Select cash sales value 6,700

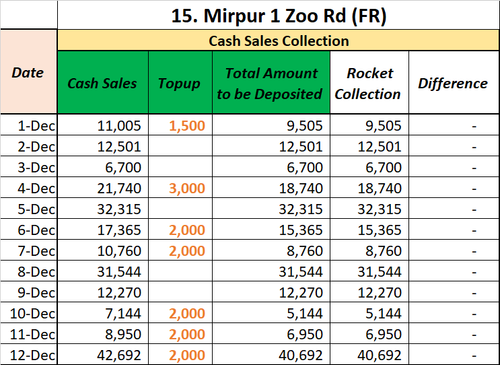point(103,167)
